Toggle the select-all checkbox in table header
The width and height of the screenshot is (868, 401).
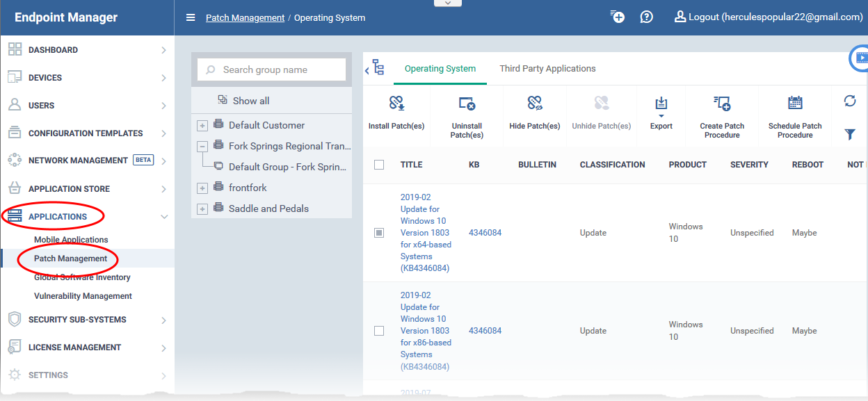tap(379, 165)
